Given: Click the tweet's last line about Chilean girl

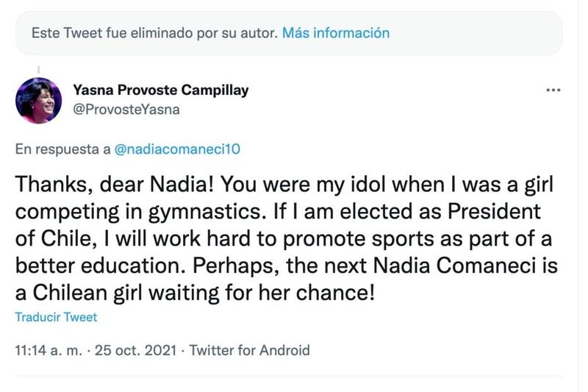Looking at the screenshot, I should pyautogui.click(x=195, y=292).
